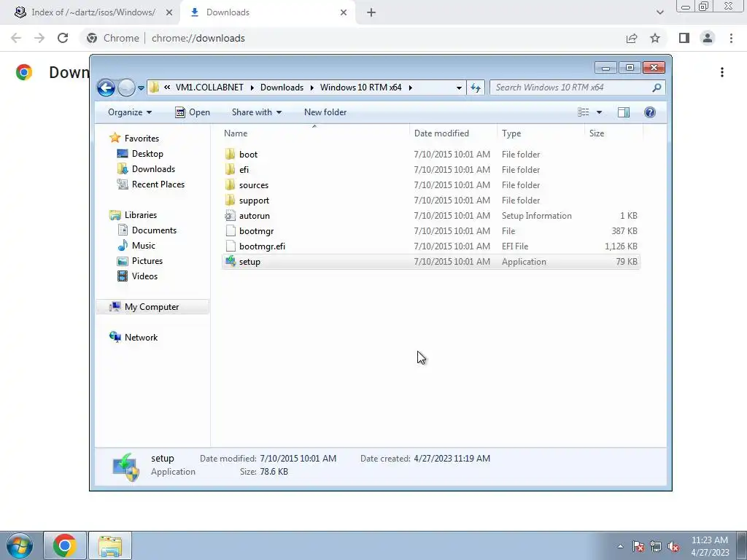Open a new Chrome tab with plus button
This screenshot has width=747, height=560.
[x=371, y=13]
